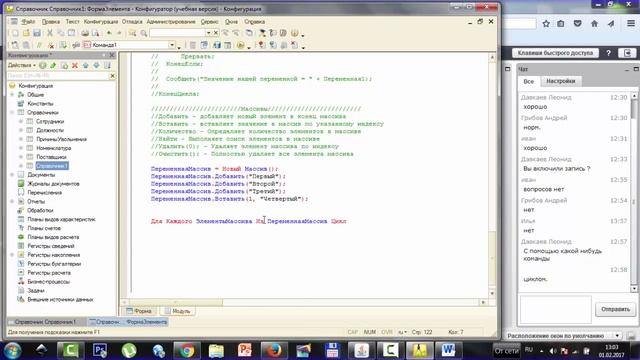Screen dimensions: 640x360
Task: Select the Все tab in chat
Action: 529,81
